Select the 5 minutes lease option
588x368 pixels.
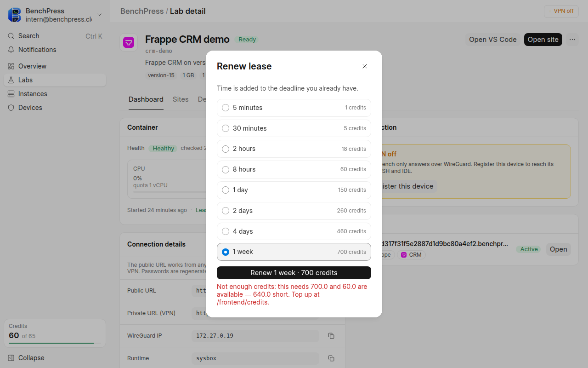pos(294,108)
